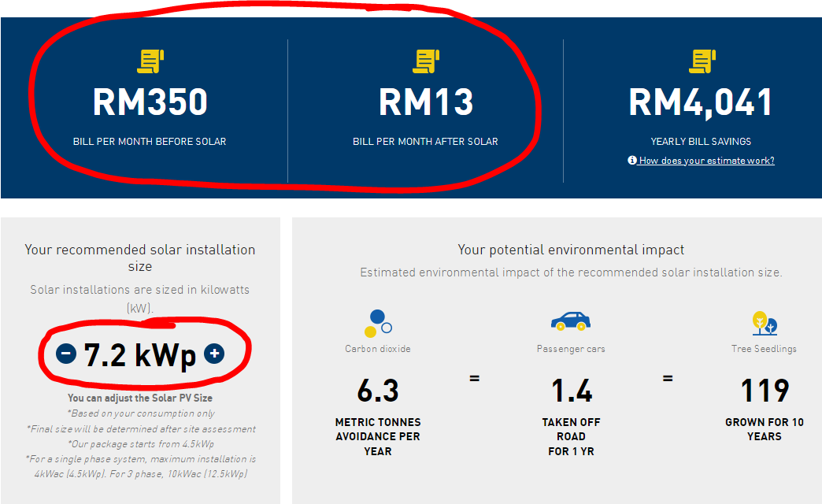Click 'GROWN FOR 10 YEARS' text
The height and width of the screenshot is (504, 822).
pyautogui.click(x=765, y=429)
